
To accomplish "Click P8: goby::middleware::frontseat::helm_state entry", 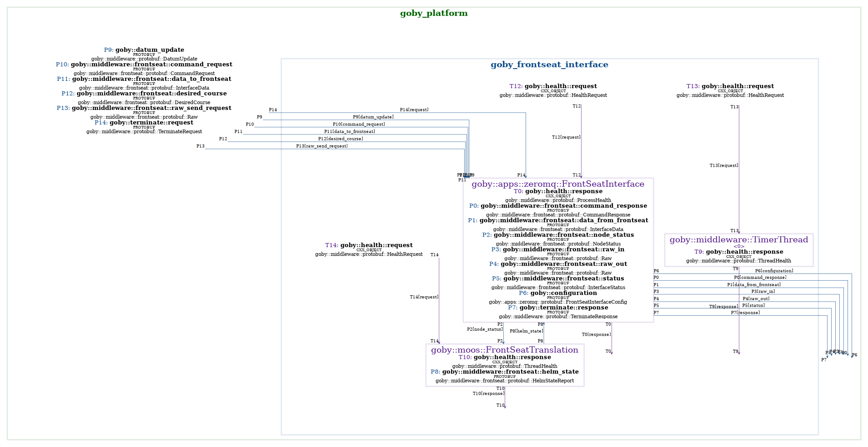I will [504, 372].
